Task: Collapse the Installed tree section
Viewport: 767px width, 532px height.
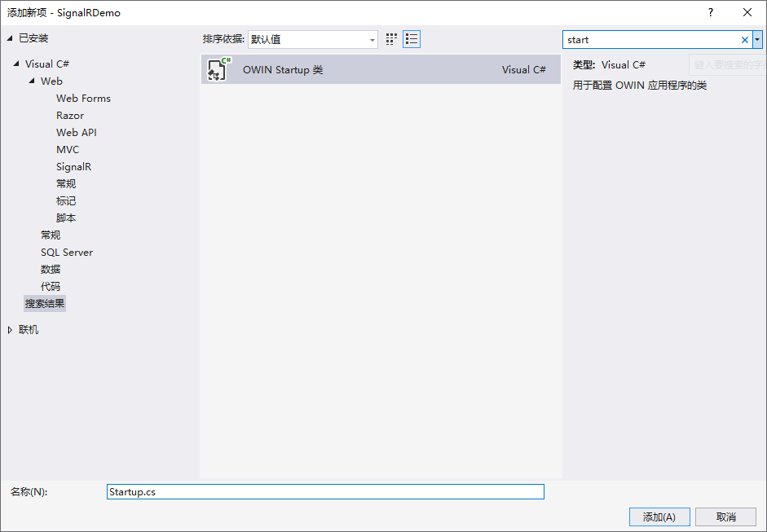Action: coord(11,38)
